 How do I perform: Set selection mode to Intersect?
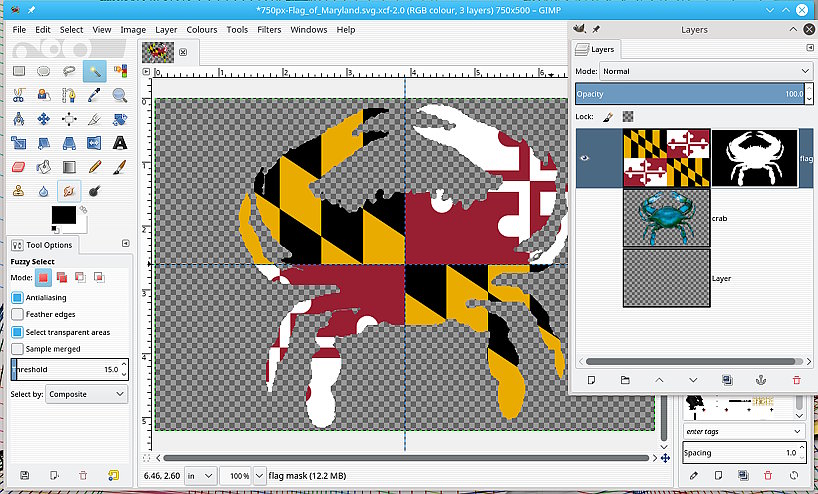[99, 278]
